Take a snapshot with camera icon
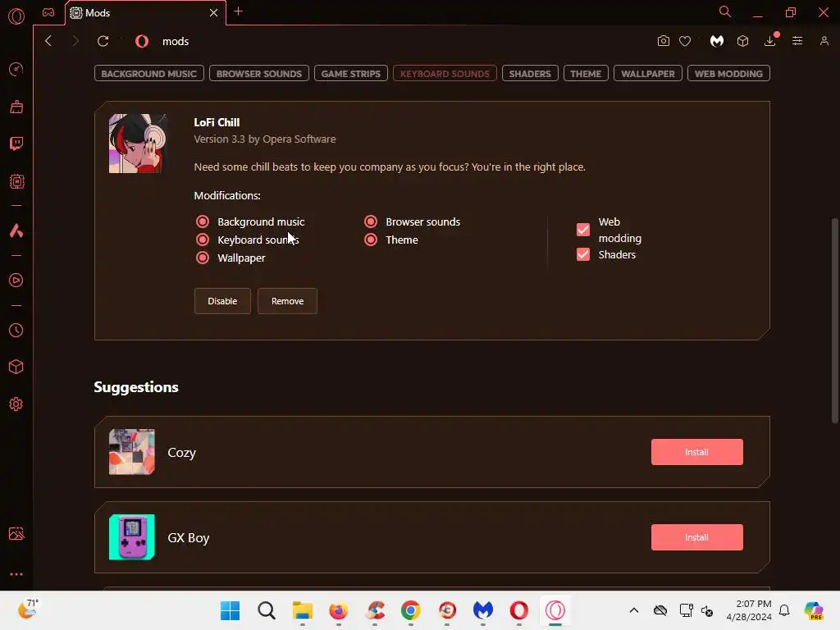 [663, 41]
